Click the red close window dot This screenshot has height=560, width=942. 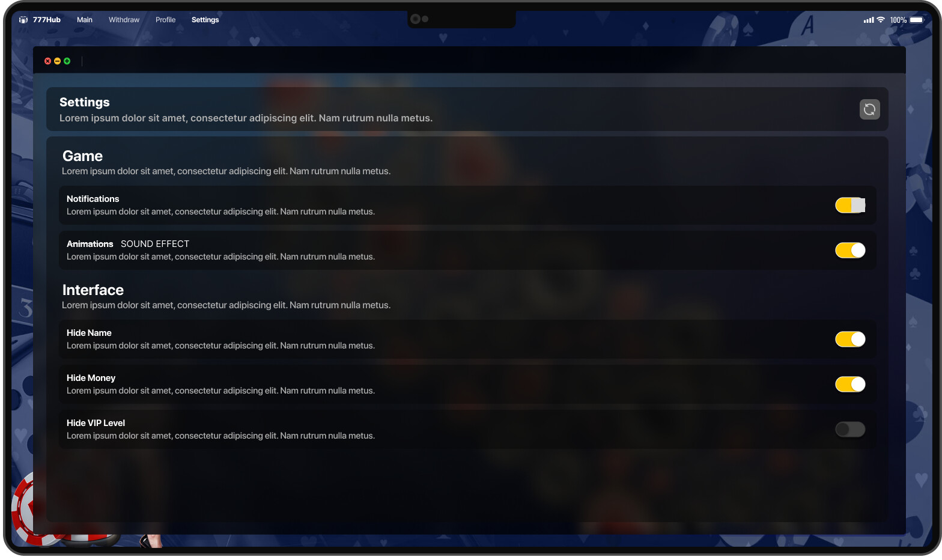(x=47, y=61)
